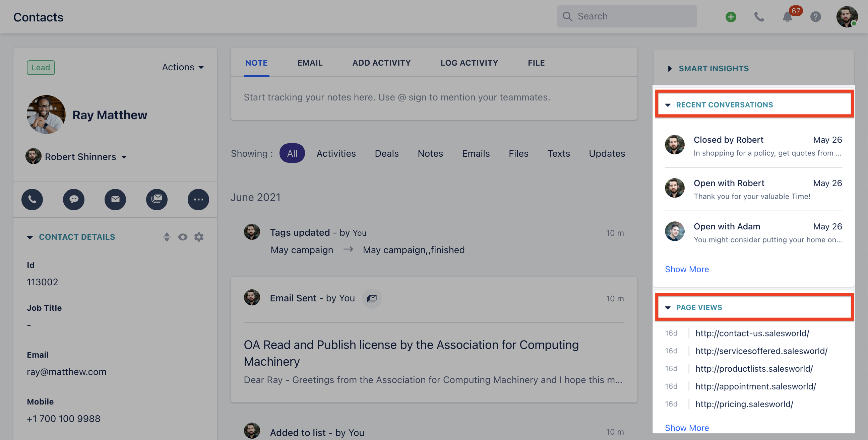The height and width of the screenshot is (440, 868).
Task: Click Show More under Recent Conversations
Action: (687, 269)
